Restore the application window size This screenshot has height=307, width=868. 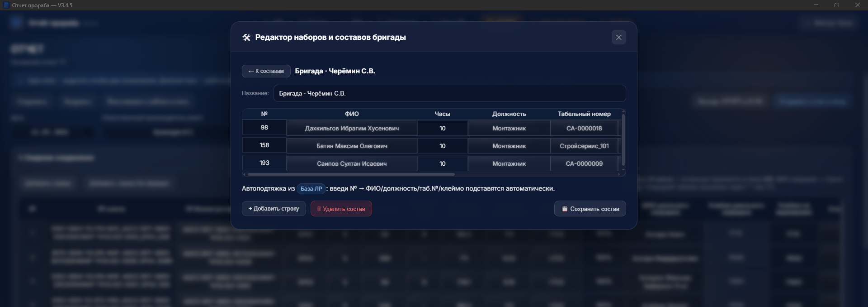836,5
